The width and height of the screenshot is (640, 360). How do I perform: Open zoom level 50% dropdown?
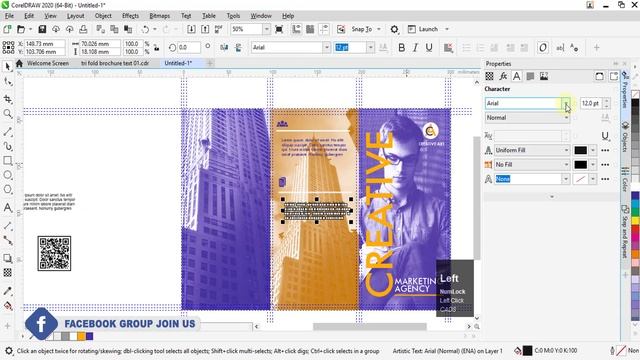[266, 29]
